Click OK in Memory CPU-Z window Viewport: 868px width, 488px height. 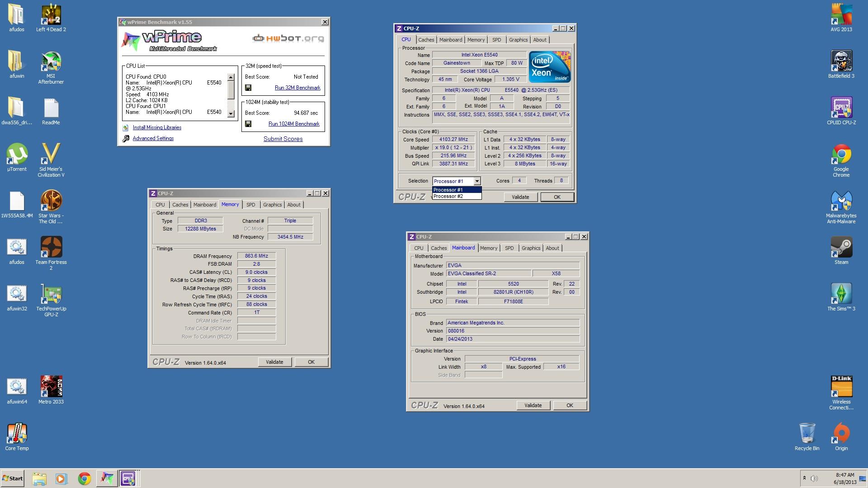[x=311, y=362]
